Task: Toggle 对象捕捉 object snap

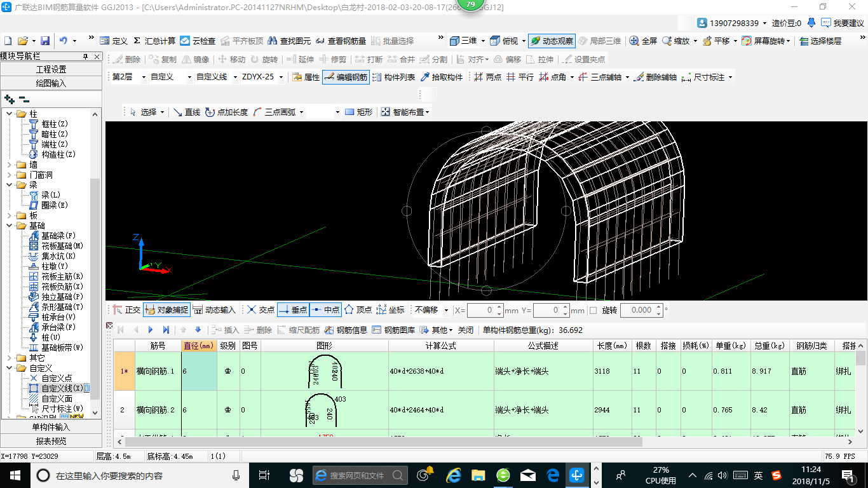Action: click(x=166, y=310)
